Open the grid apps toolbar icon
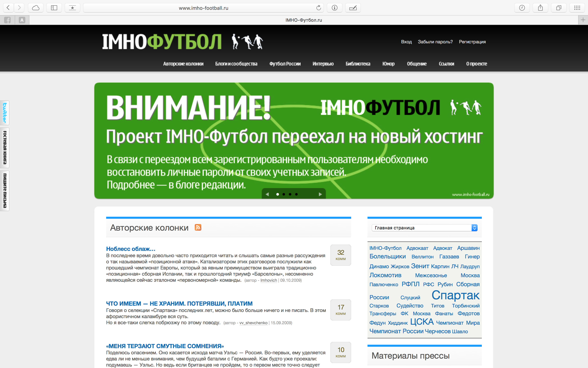The height and width of the screenshot is (368, 588). (577, 8)
